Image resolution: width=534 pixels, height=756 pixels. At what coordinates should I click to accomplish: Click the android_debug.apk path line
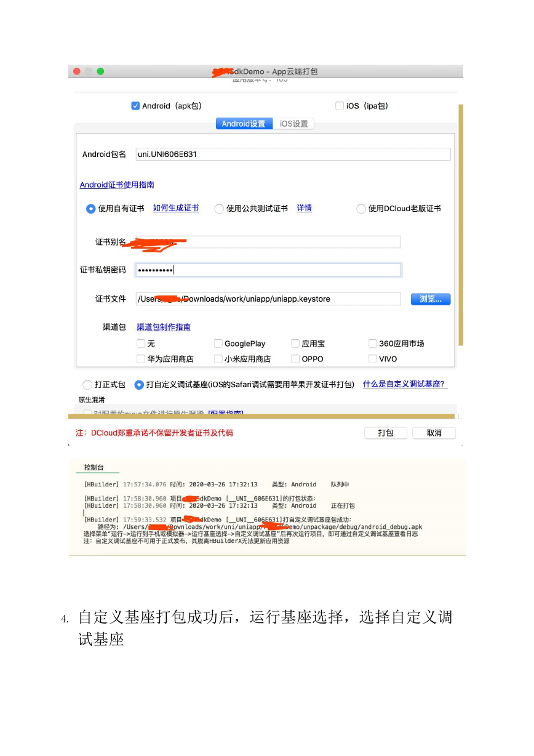click(260, 527)
